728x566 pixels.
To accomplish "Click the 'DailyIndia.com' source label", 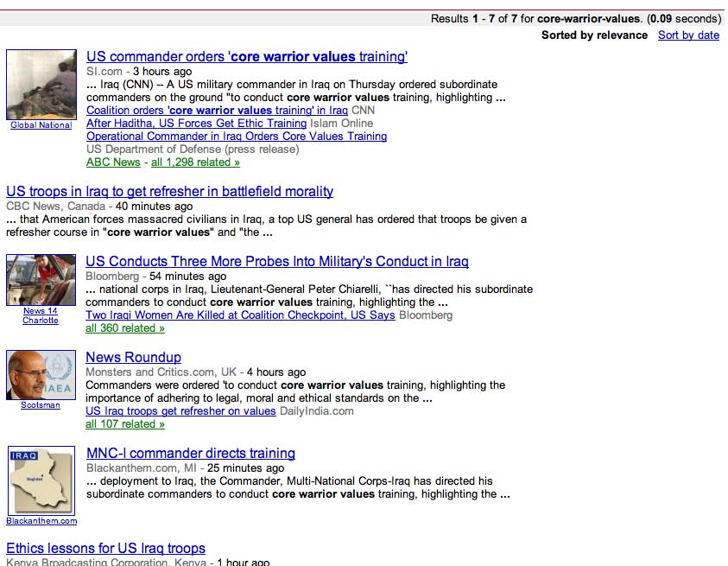I will [x=317, y=411].
